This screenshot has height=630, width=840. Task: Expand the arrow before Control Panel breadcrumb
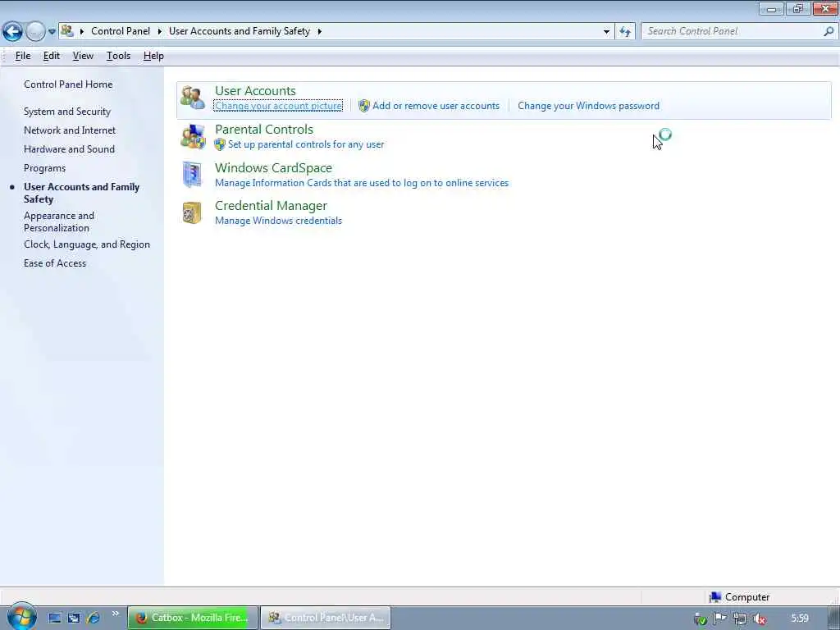[x=82, y=31]
